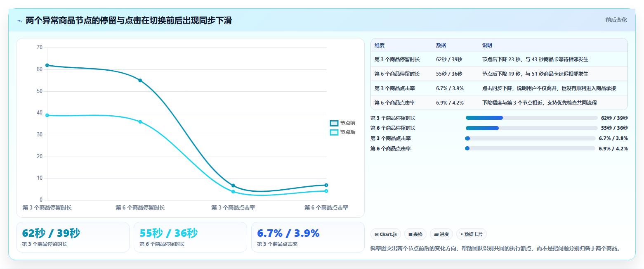Click x-axis label 第 3 个商品点击率
Screen dimensions: 644x269
[233, 207]
